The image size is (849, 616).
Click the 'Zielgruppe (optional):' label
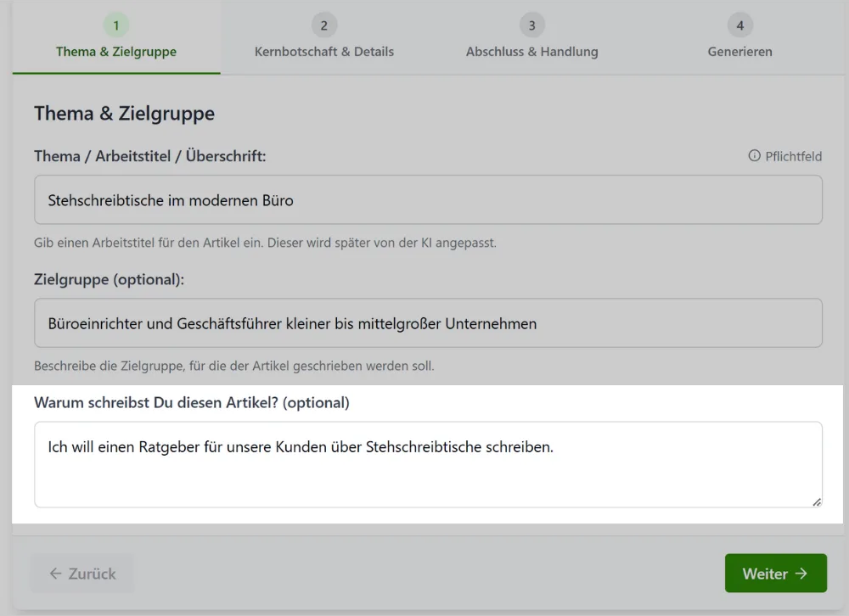point(109,279)
